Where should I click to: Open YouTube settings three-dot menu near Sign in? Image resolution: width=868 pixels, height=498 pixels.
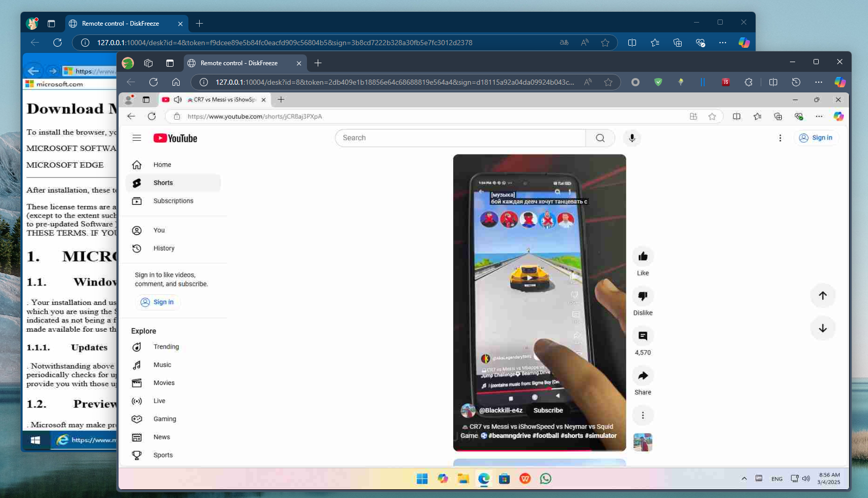pos(780,138)
